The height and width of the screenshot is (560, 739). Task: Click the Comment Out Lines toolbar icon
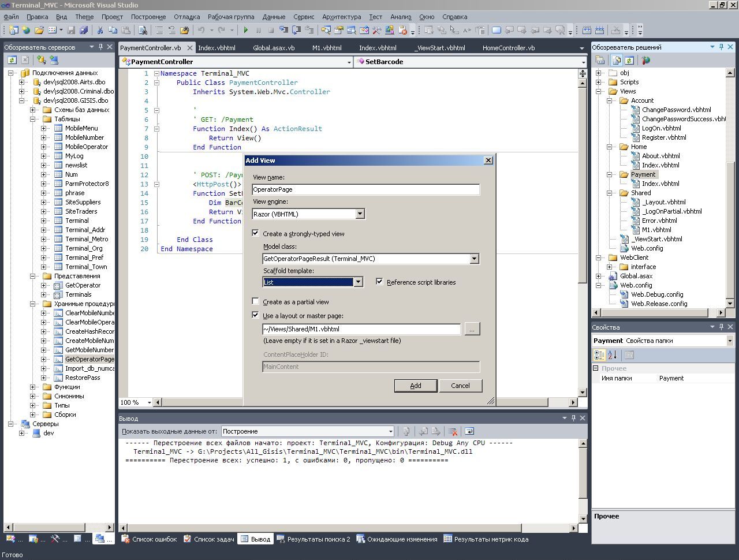159,30
